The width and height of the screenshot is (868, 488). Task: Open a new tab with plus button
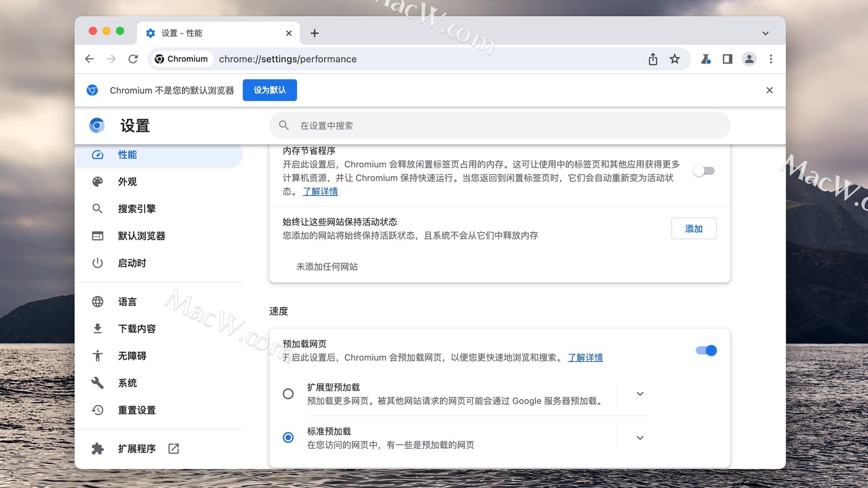click(315, 33)
